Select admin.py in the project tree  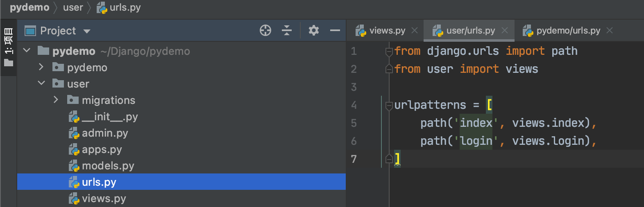point(104,133)
